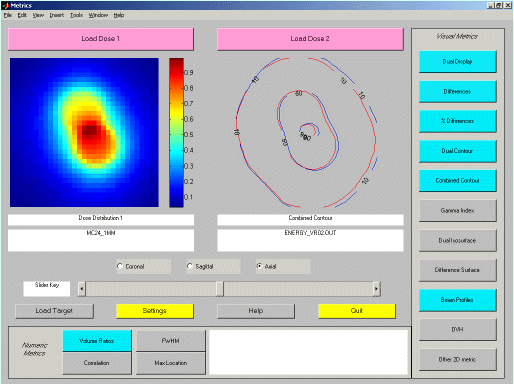Click the DVH button
The height and width of the screenshot is (384, 514).
click(457, 329)
